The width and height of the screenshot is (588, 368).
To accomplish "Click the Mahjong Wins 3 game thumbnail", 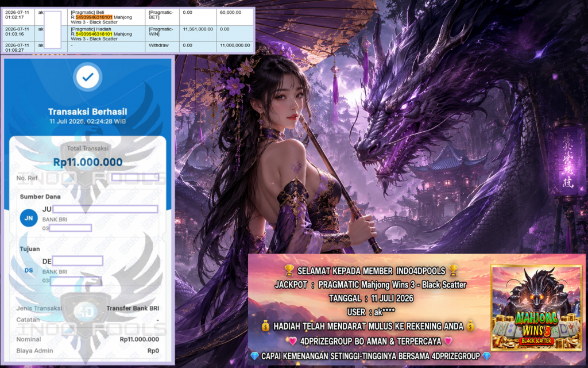I will pos(536,308).
